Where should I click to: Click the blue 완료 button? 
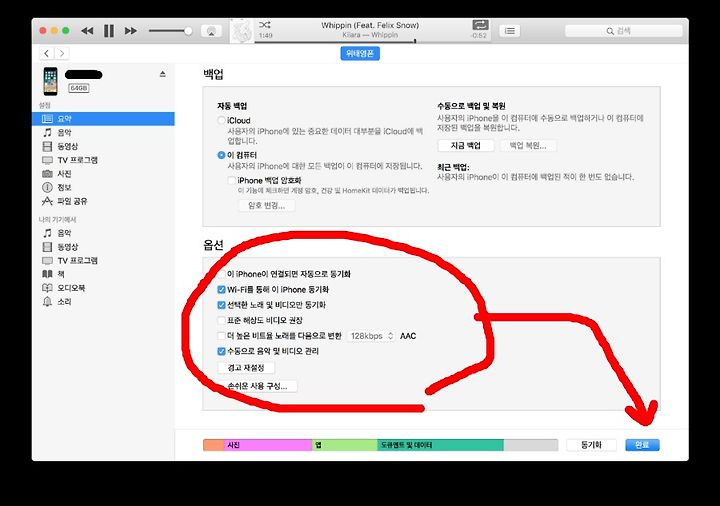pyautogui.click(x=642, y=445)
